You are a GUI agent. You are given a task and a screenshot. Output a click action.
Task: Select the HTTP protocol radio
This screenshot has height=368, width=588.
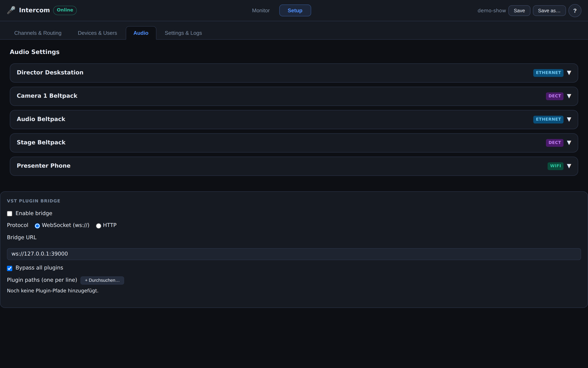(98, 226)
